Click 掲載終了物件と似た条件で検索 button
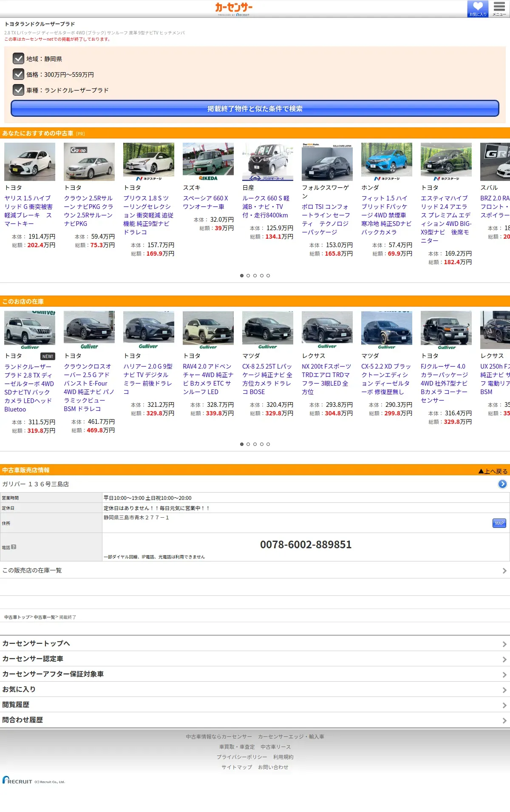 [x=255, y=108]
